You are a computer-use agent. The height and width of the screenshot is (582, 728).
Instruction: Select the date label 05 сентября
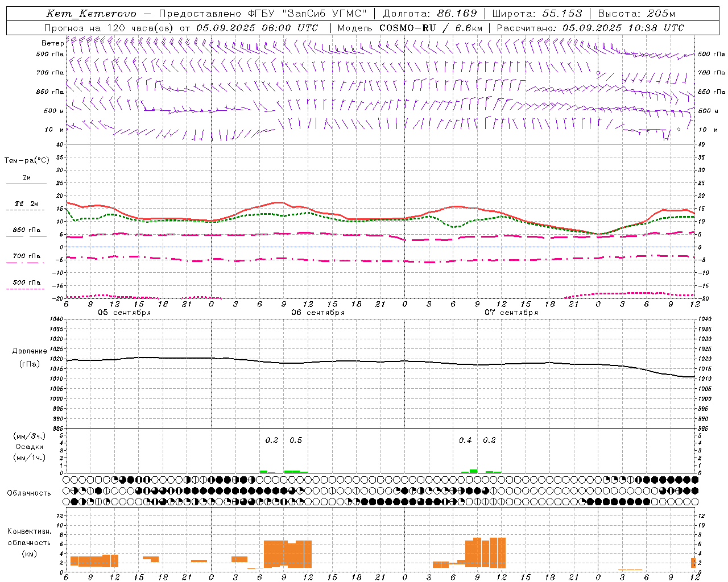(x=124, y=313)
